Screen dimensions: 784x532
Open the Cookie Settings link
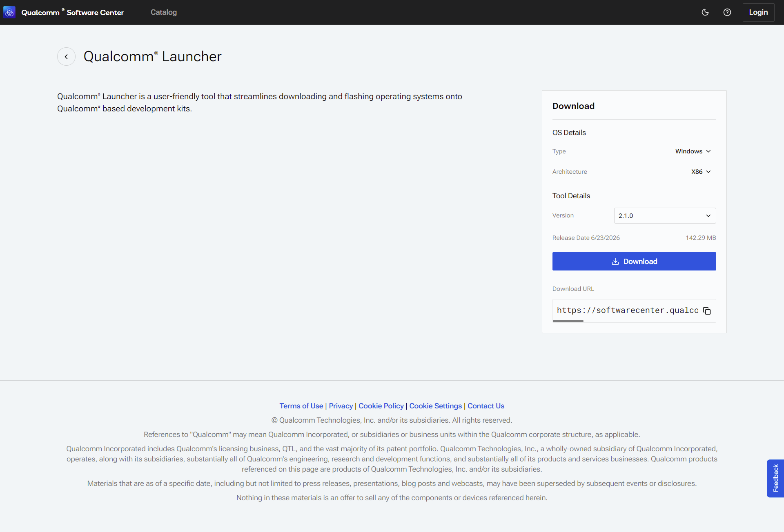[x=435, y=406]
